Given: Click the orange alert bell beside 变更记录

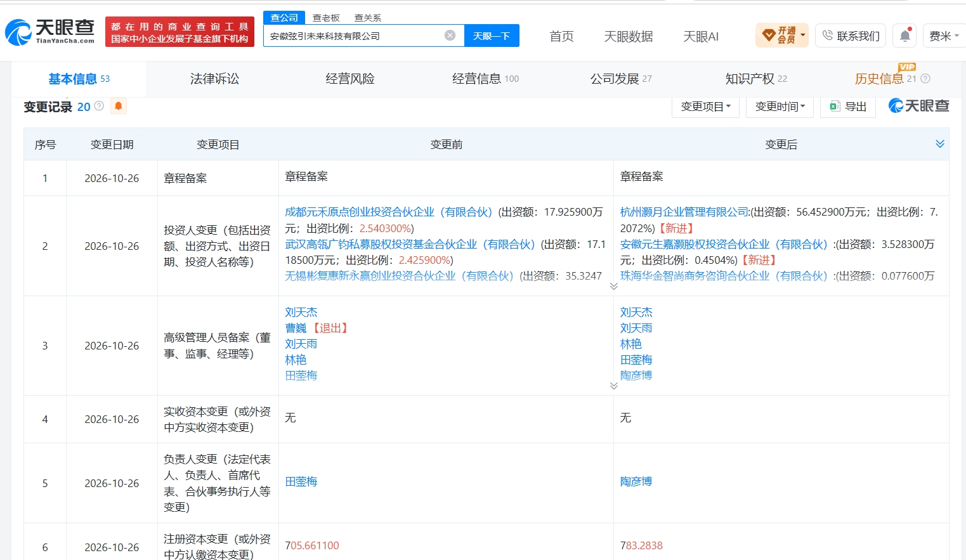Looking at the screenshot, I should (x=119, y=106).
